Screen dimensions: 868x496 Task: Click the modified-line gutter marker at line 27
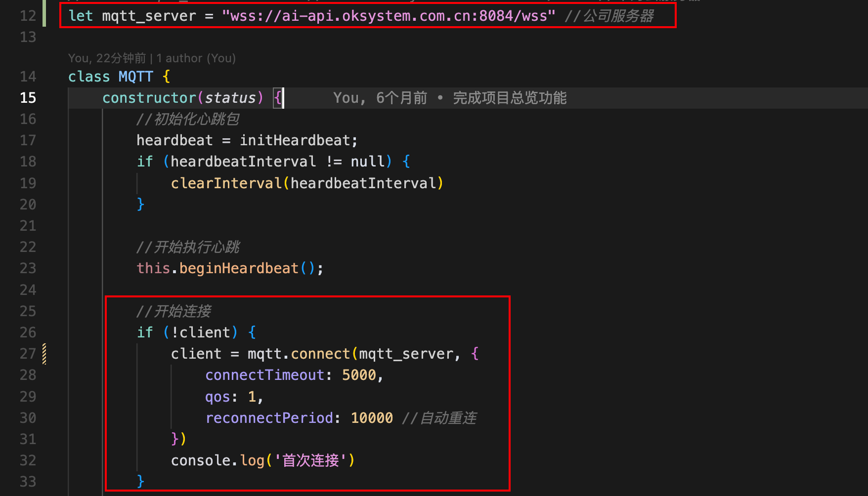(44, 354)
